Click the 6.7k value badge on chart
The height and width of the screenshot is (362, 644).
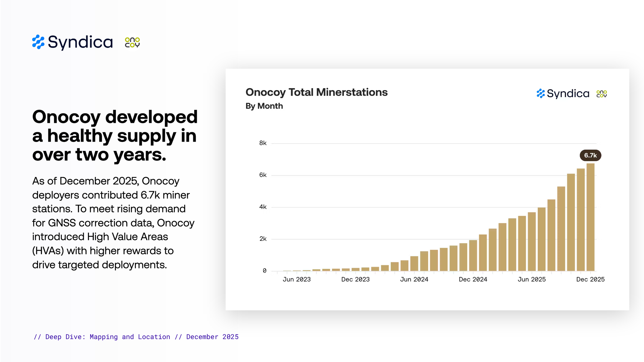pyautogui.click(x=590, y=155)
